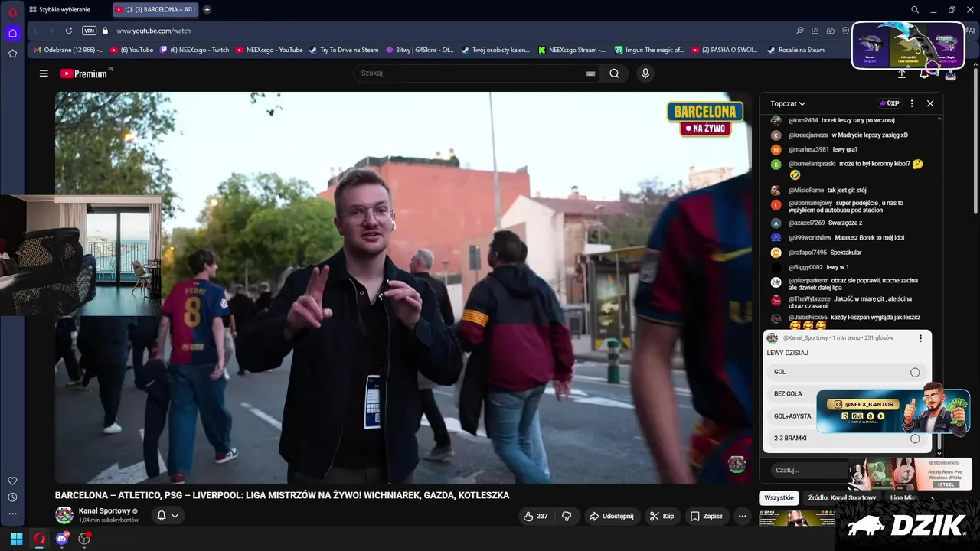Open the Bitwy | G4Skins bookmark
Image resolution: width=980 pixels, height=551 pixels.
coord(420,50)
